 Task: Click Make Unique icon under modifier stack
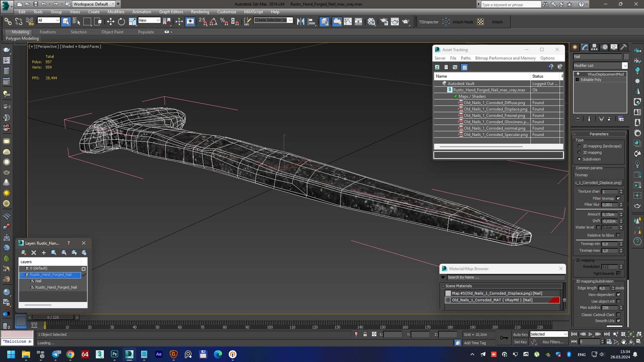pos(601,119)
